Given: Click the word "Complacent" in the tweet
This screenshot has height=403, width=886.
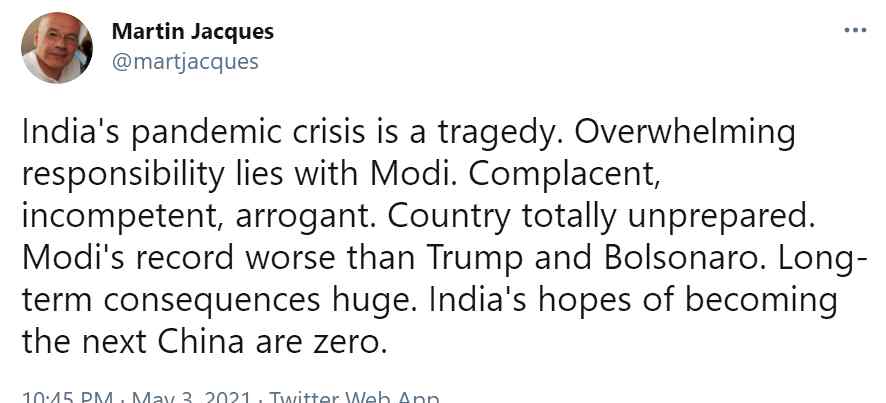Looking at the screenshot, I should coord(563,176).
